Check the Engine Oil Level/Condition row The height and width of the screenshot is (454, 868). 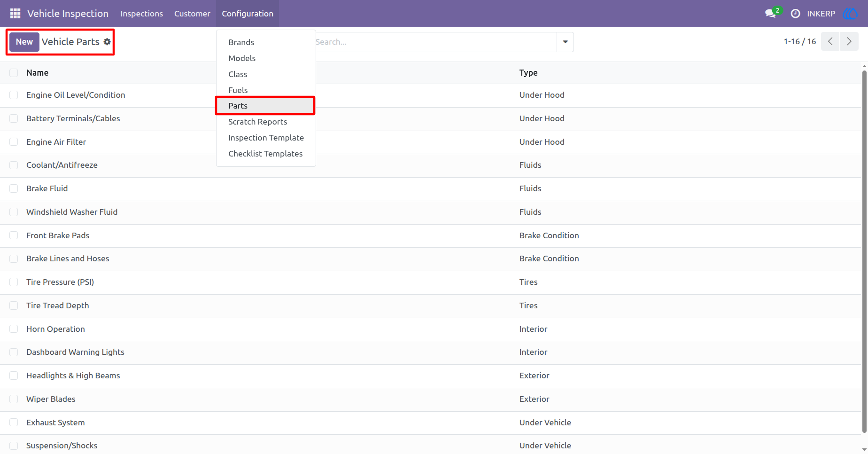14,95
